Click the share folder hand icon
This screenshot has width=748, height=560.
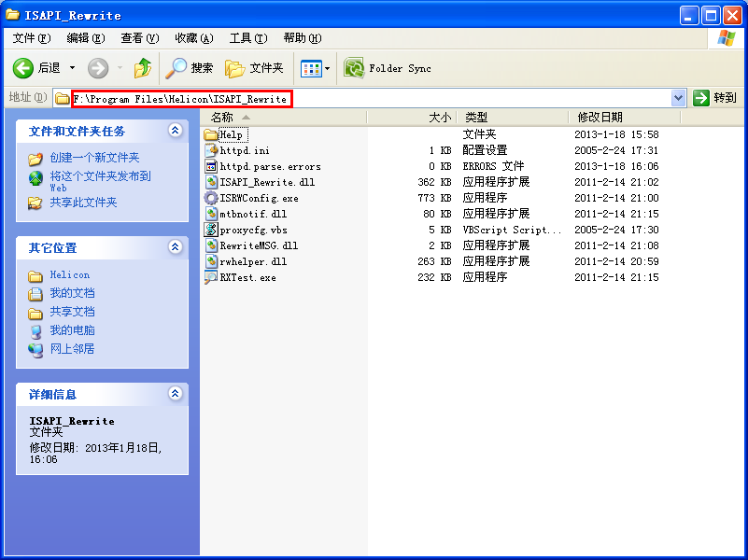pos(35,203)
